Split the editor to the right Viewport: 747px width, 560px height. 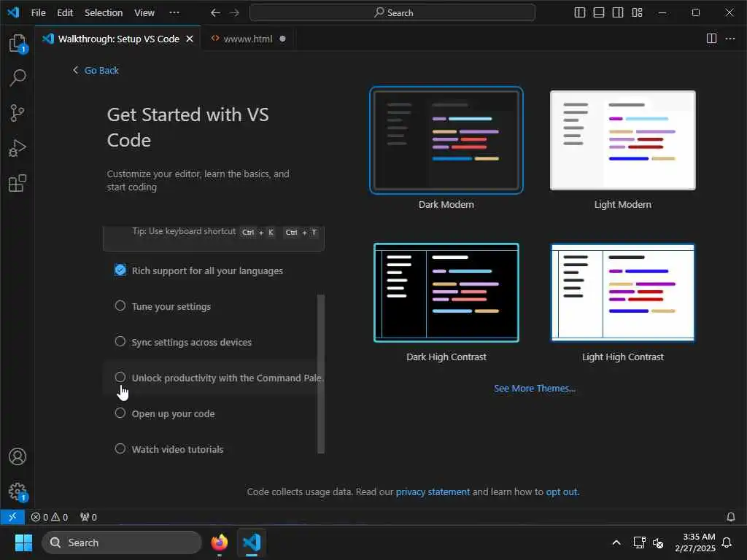tap(711, 39)
